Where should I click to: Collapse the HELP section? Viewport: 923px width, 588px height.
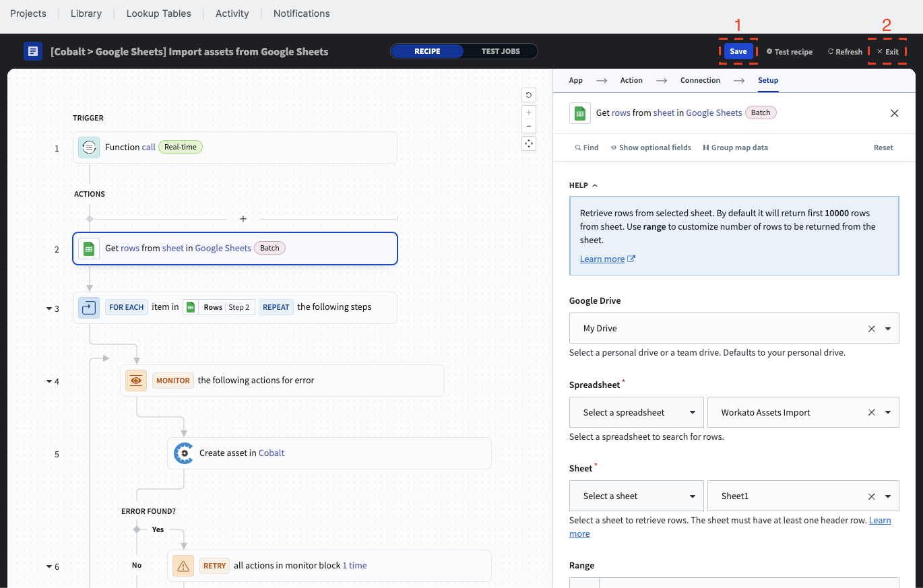(x=583, y=185)
